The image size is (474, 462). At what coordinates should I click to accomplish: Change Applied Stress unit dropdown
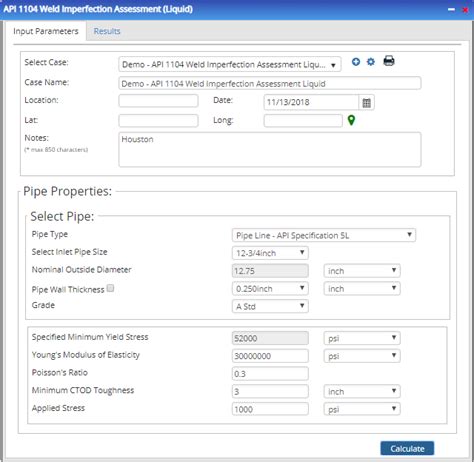point(362,409)
